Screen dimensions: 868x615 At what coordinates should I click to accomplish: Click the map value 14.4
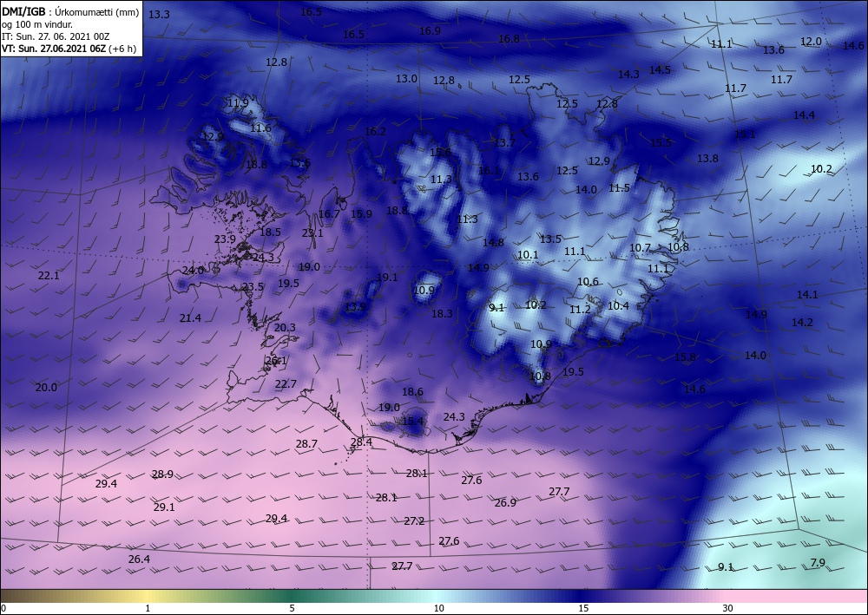pyautogui.click(x=804, y=115)
